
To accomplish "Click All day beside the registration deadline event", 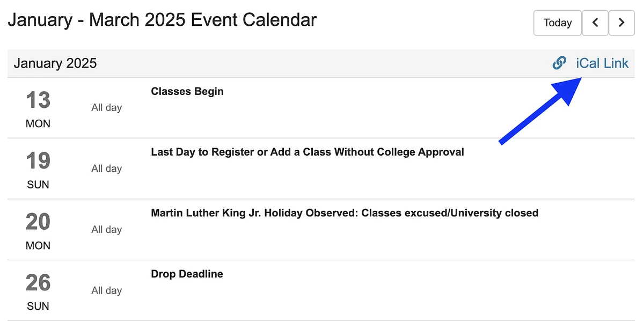I will [x=106, y=169].
